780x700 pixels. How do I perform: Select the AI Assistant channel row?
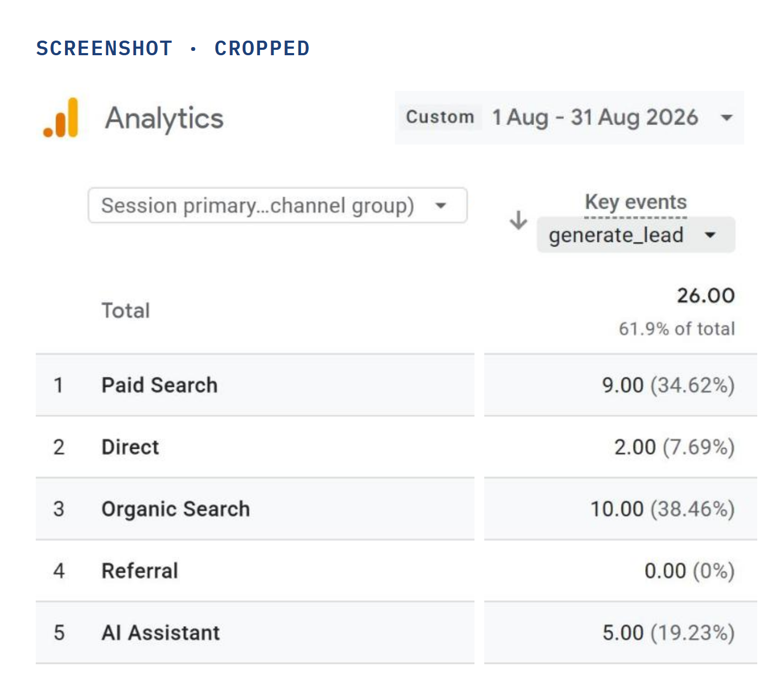(396, 632)
